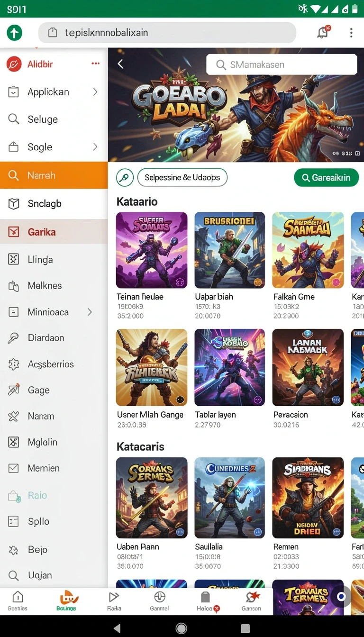Tap the Android recents square button
The image size is (364, 637).
245,628
